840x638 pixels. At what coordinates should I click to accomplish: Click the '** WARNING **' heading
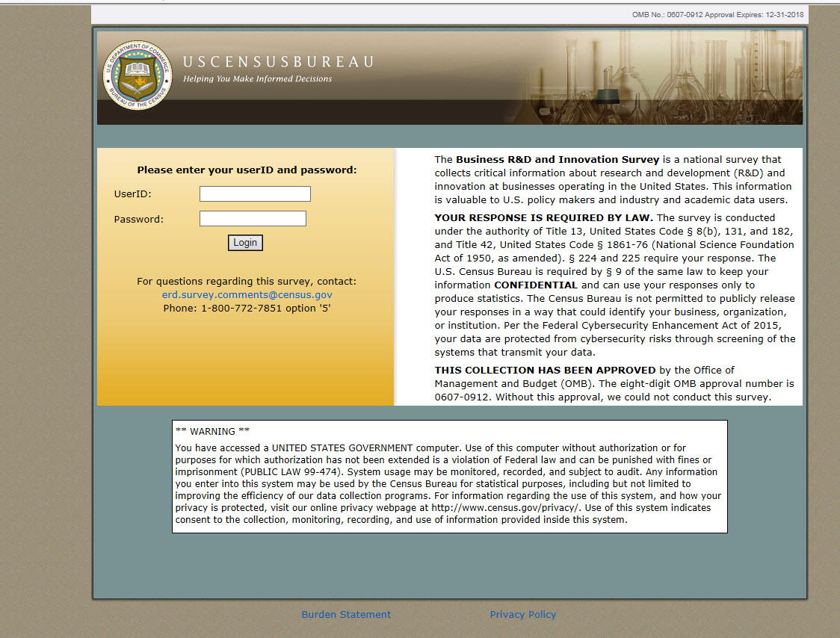point(212,431)
